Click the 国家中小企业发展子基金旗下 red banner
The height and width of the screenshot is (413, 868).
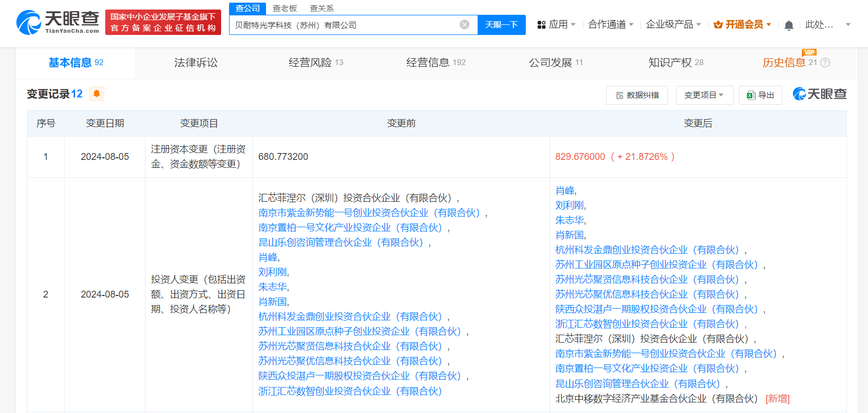(163, 22)
